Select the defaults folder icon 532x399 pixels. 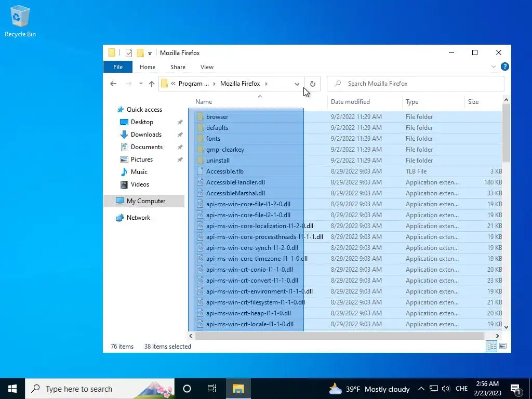[200, 128]
